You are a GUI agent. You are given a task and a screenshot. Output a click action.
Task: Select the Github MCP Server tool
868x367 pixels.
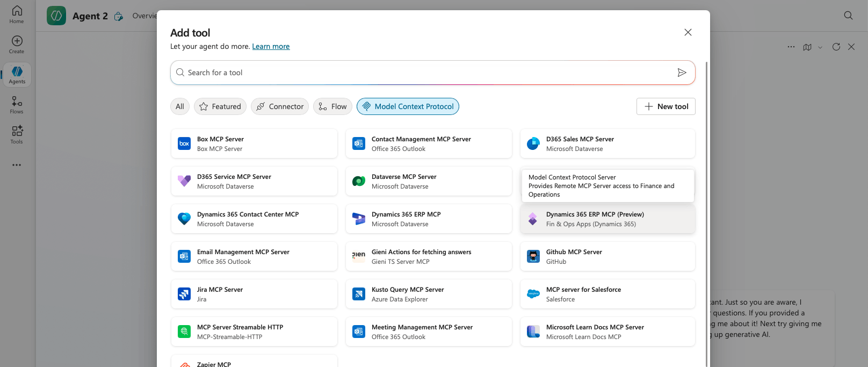click(x=607, y=256)
